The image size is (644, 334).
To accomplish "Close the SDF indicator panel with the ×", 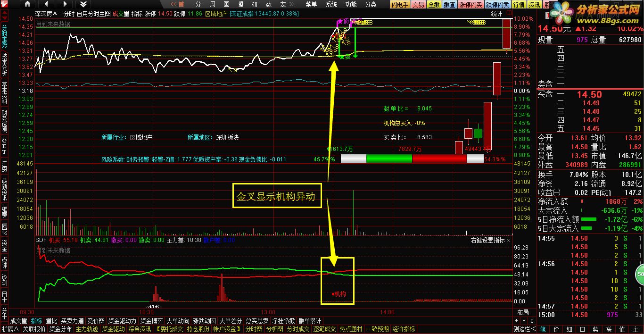I will (509, 240).
